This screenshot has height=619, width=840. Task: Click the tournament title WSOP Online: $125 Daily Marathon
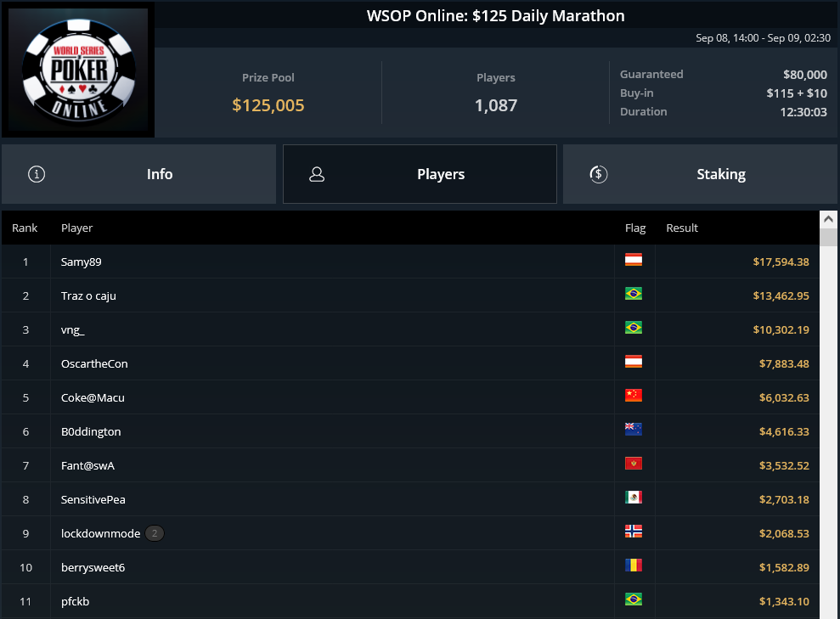pos(495,15)
